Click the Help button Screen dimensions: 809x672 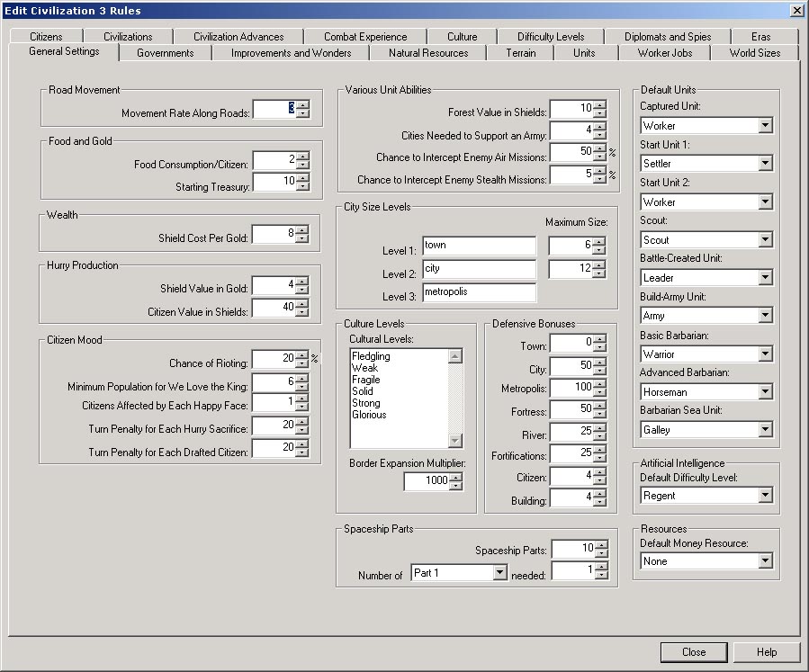[x=767, y=652]
